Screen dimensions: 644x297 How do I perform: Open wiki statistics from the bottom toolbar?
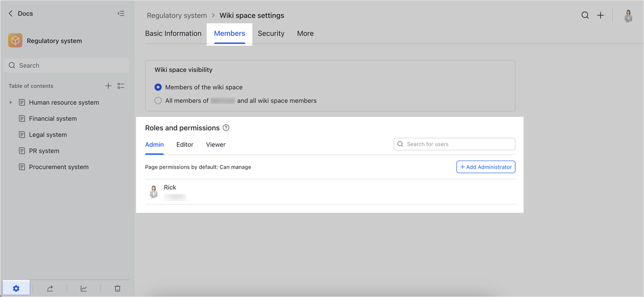coord(84,288)
